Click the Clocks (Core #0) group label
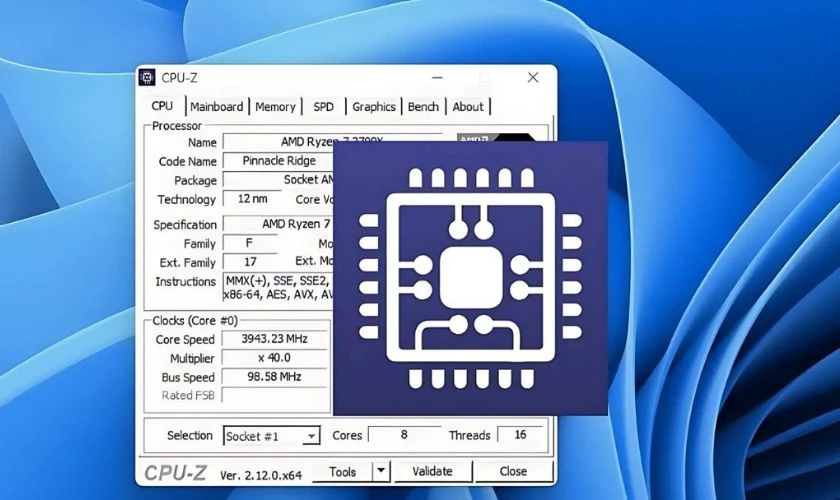The height and width of the screenshot is (500, 840). 195,320
